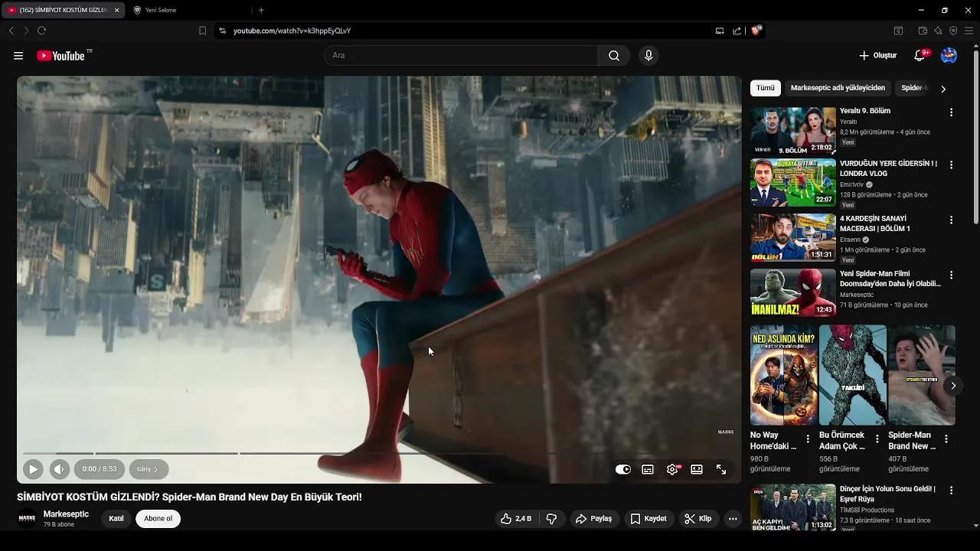Open browser share icon in address bar

(737, 31)
